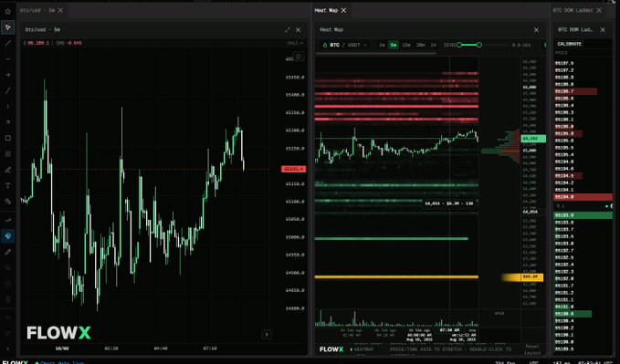Click the undo arrow in left toolbar
The height and width of the screenshot is (364, 620).
[8, 317]
